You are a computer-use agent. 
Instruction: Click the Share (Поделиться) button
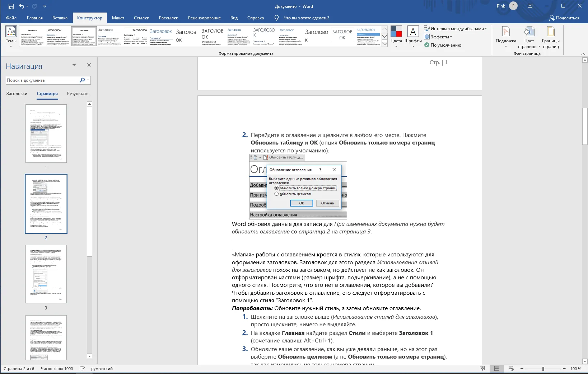coord(564,18)
